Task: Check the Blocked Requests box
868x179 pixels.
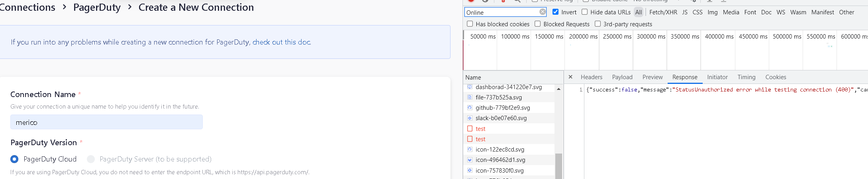Action: click(537, 24)
